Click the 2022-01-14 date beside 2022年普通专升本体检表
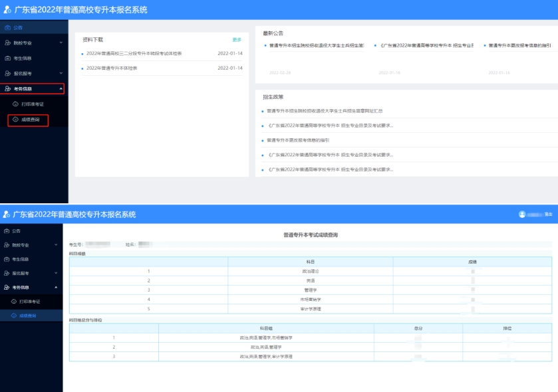This screenshot has height=392, width=558. coord(230,68)
